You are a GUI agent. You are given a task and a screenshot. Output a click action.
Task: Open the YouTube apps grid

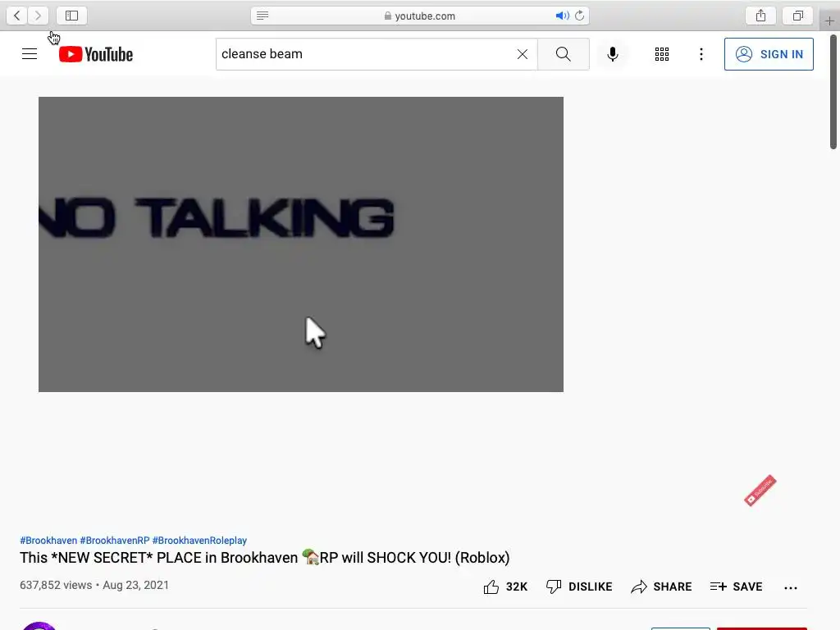662,54
